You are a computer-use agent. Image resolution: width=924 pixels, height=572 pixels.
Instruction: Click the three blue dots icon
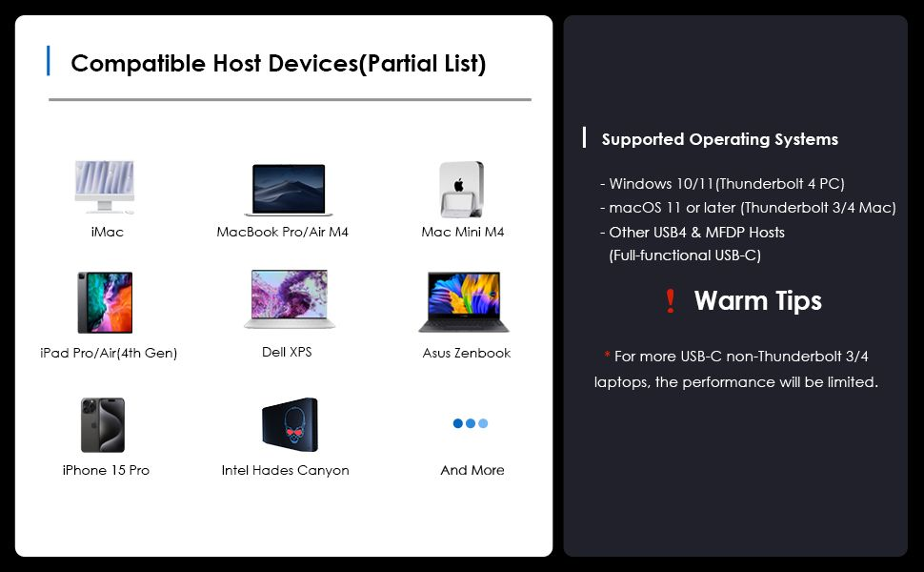coord(471,423)
